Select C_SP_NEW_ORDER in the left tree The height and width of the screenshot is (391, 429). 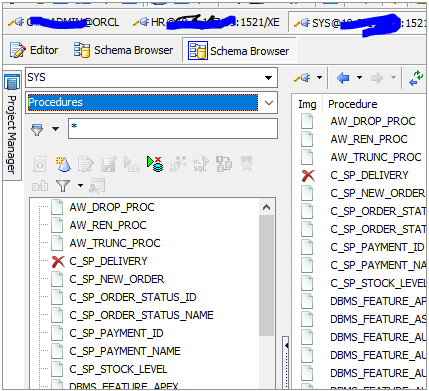pos(117,279)
